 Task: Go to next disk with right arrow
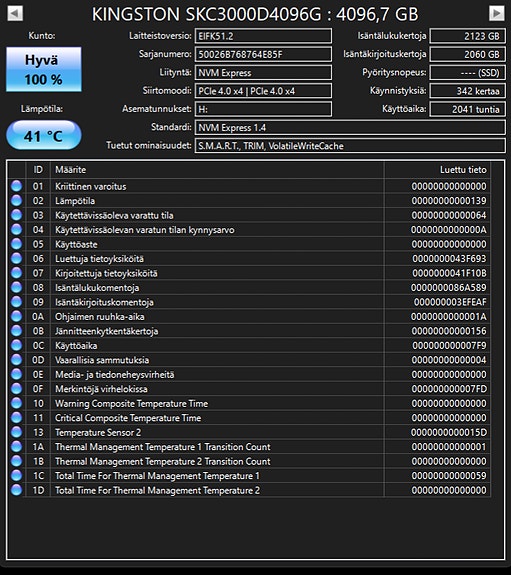tap(497, 14)
